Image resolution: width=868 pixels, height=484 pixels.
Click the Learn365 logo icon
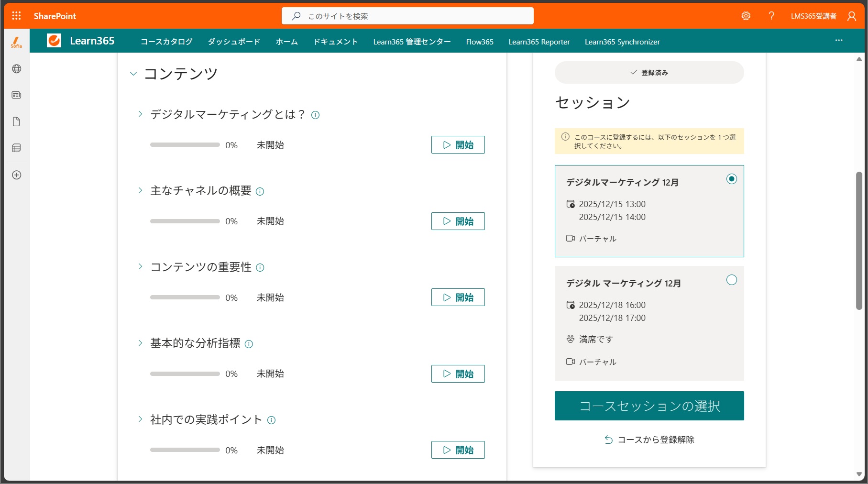54,41
